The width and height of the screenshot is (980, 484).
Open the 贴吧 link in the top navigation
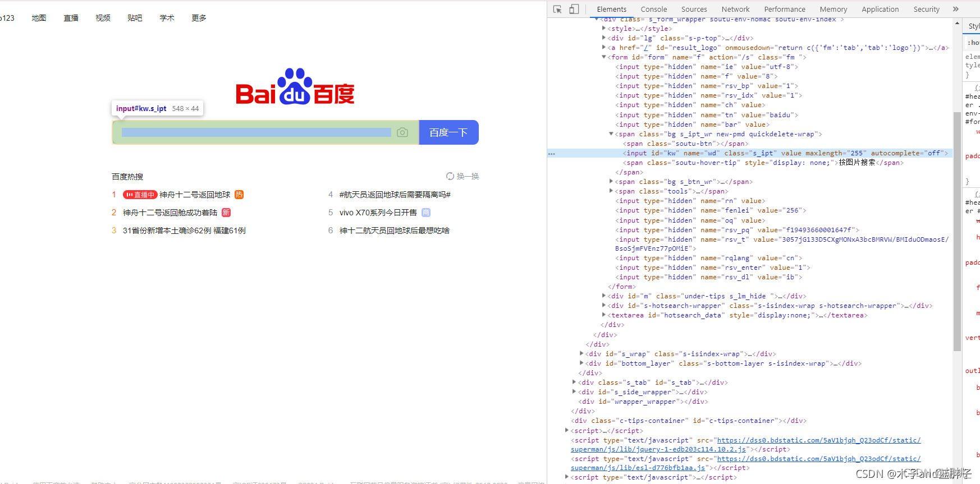pyautogui.click(x=135, y=18)
